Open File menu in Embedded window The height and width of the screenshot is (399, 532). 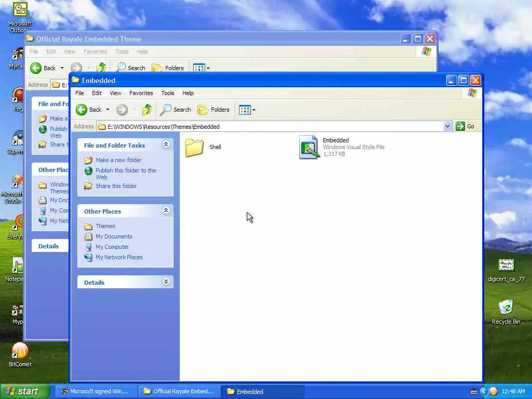[x=79, y=93]
